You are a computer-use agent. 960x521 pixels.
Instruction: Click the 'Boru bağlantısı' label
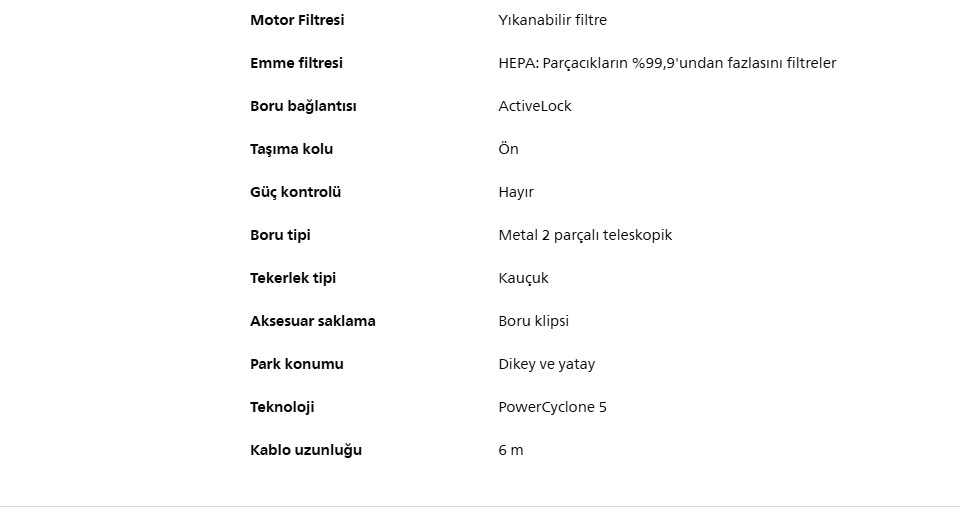tap(303, 106)
